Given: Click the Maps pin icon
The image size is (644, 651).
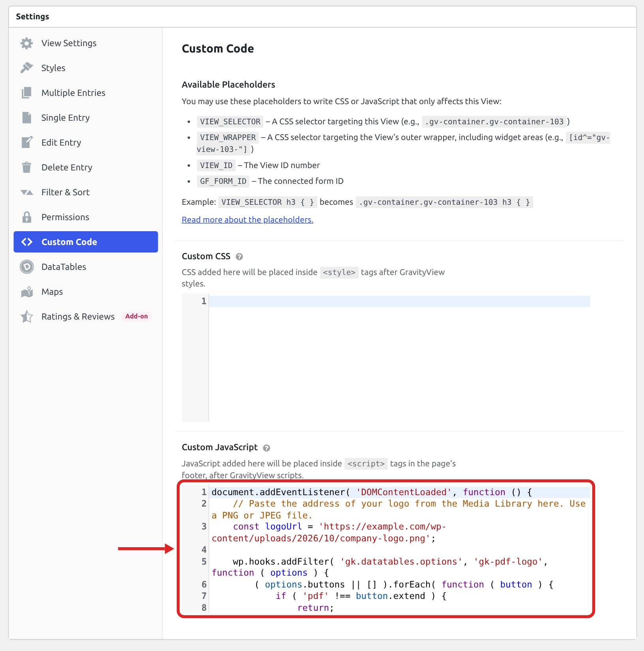Looking at the screenshot, I should pyautogui.click(x=26, y=292).
